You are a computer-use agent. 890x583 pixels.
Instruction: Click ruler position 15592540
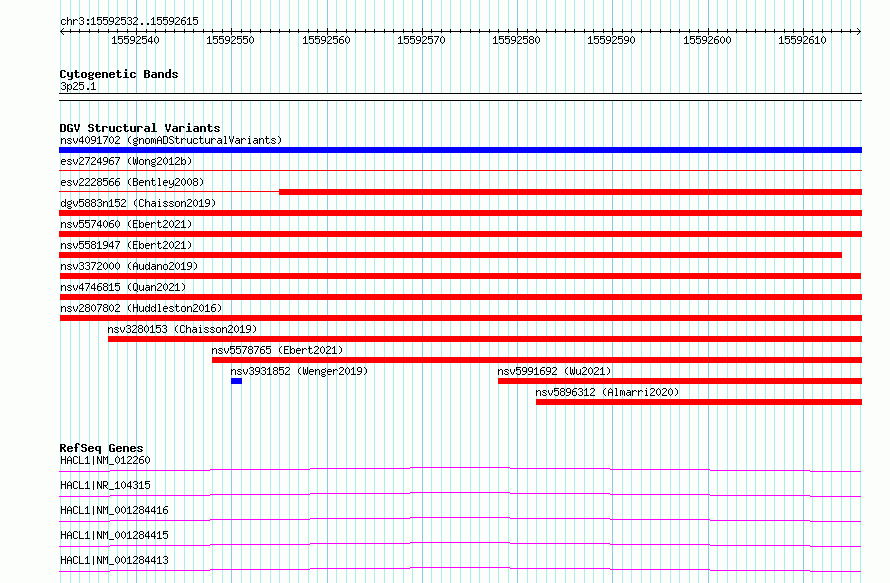pos(135,40)
